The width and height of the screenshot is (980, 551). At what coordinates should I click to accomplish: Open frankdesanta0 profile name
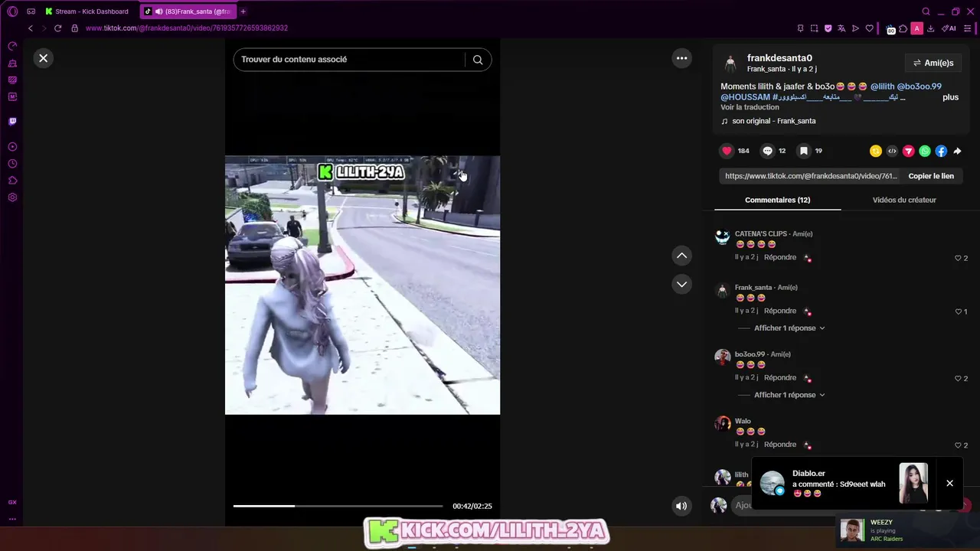(x=779, y=58)
